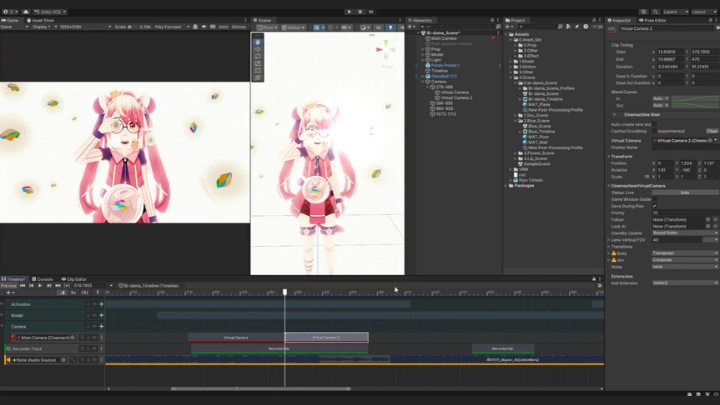
Task: Start play mode with the Play button
Action: pos(349,11)
